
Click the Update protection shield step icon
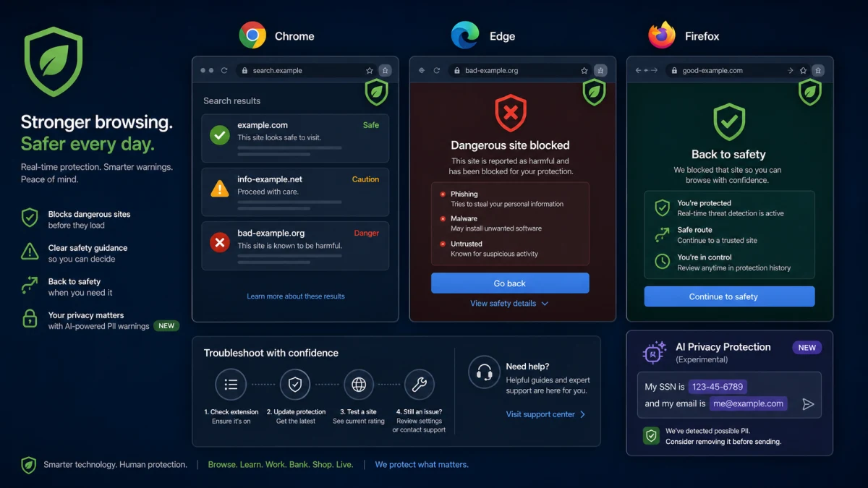[x=295, y=385]
